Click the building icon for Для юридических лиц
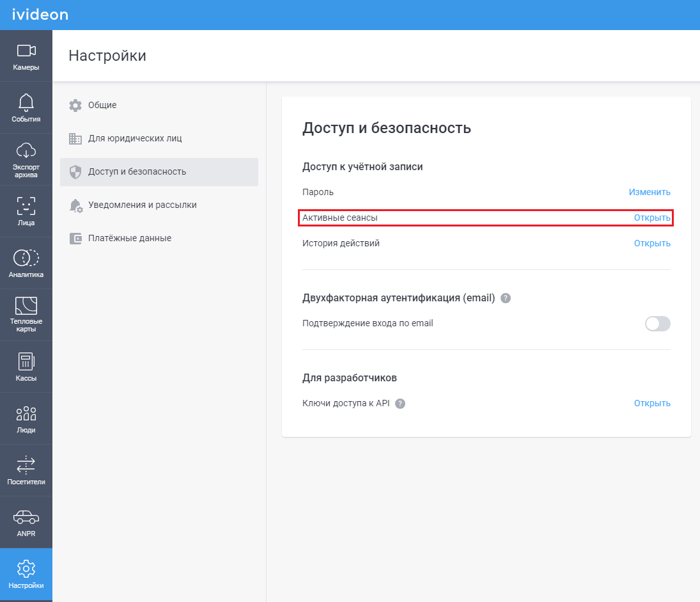 point(75,139)
